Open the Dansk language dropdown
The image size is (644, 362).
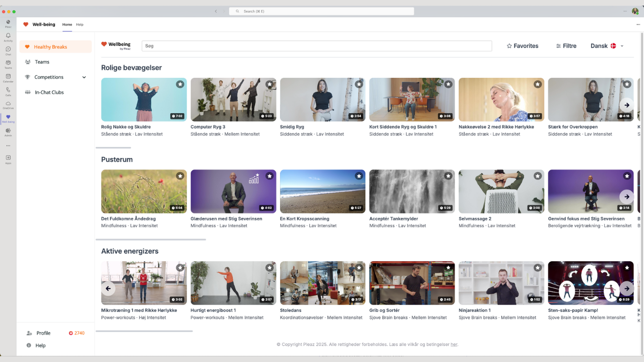tap(607, 46)
